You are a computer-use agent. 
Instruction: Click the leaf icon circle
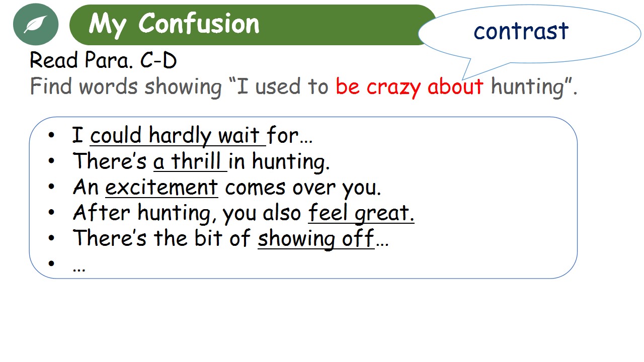[36, 24]
